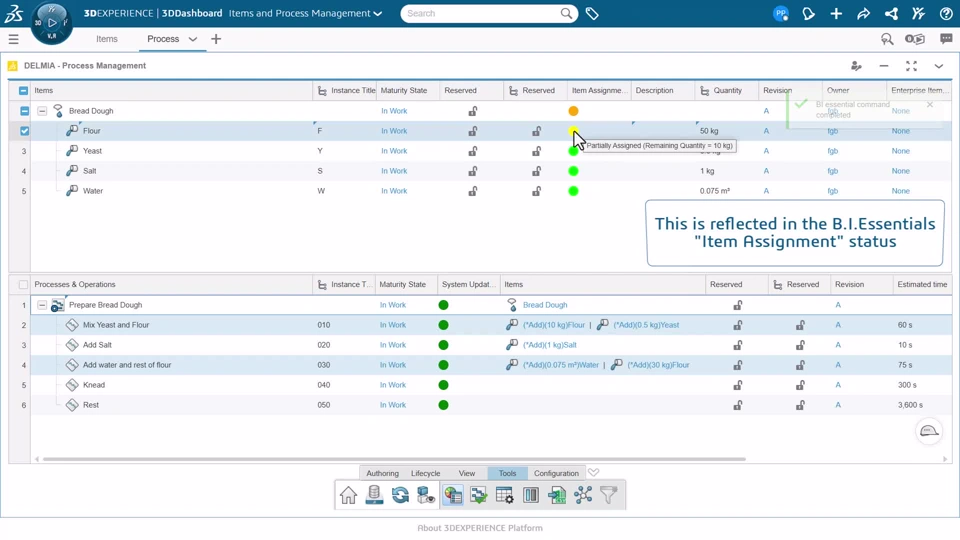This screenshot has width=960, height=540.
Task: Click the Flour item assignment status dot
Action: pyautogui.click(x=572, y=130)
